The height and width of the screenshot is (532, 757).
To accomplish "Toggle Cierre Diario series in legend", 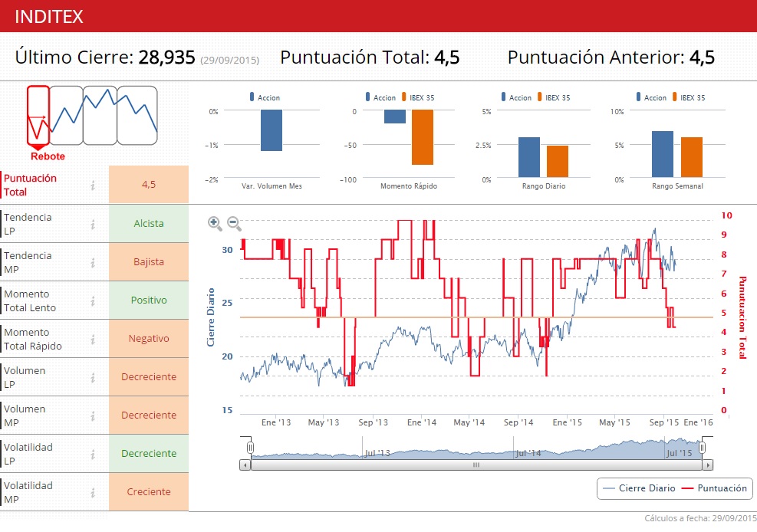I will pyautogui.click(x=639, y=488).
